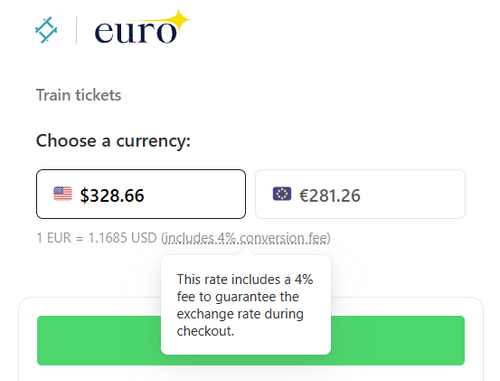Image resolution: width=500 pixels, height=381 pixels.
Task: Click the Choose a currency heading
Action: (x=113, y=141)
